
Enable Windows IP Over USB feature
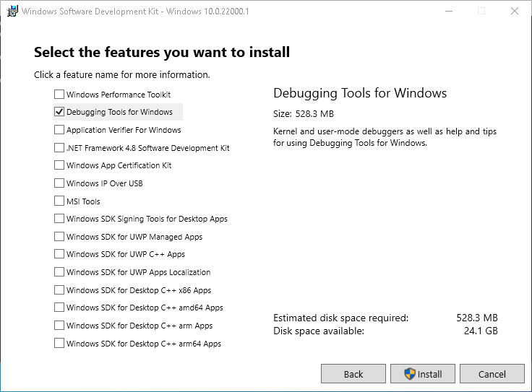[59, 183]
